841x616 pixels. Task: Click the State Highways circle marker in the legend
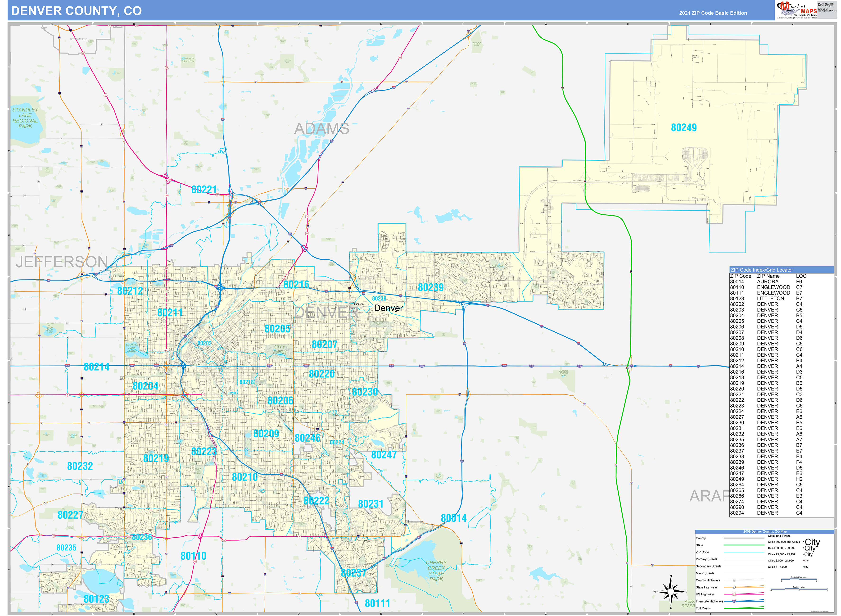[734, 587]
